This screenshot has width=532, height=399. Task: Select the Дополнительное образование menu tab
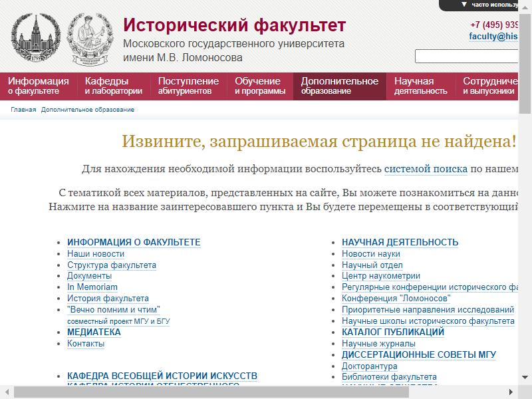[x=339, y=86]
